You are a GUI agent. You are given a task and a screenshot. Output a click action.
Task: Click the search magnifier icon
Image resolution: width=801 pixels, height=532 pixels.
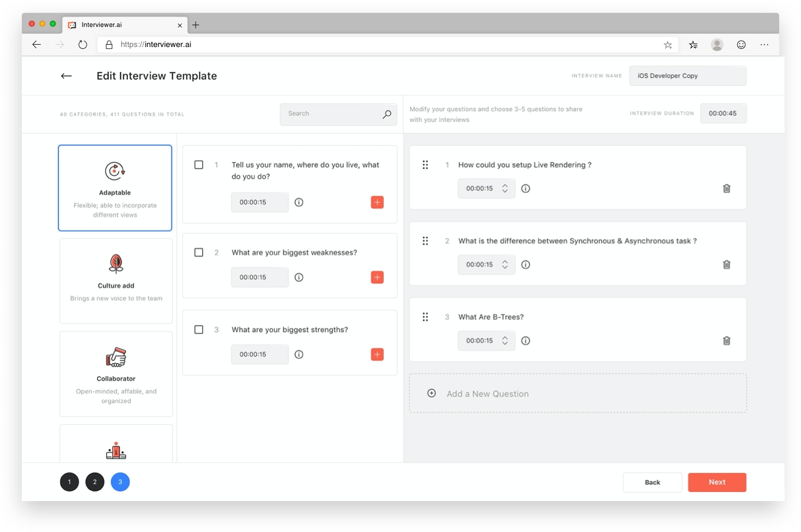click(x=387, y=114)
